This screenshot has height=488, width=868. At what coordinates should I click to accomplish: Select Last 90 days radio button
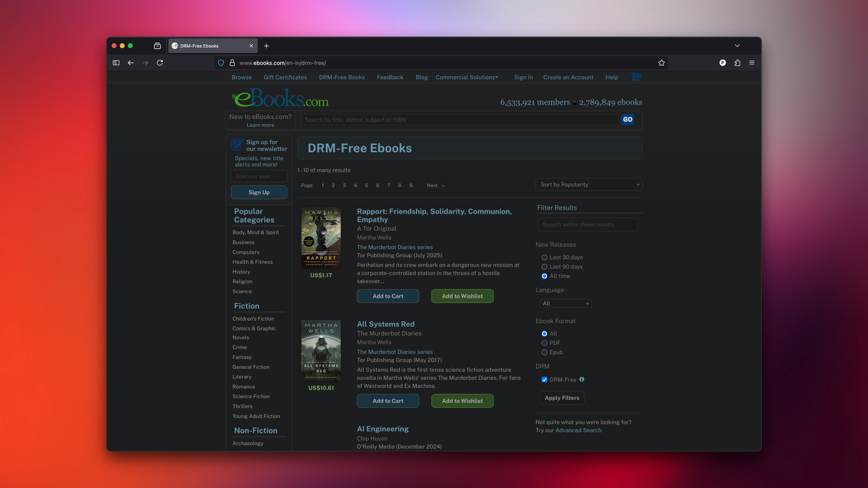pos(544,267)
